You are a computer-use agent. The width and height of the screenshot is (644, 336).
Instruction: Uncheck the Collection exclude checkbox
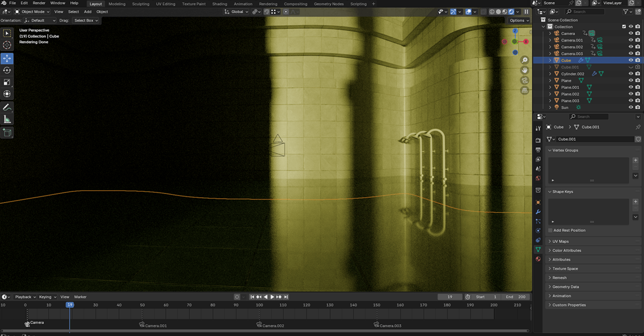pyautogui.click(x=624, y=27)
